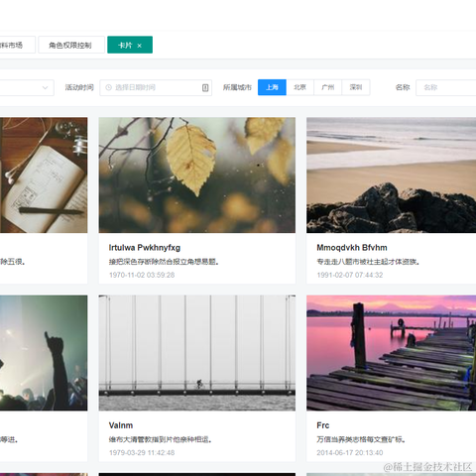Image resolution: width=476 pixels, height=476 pixels.
Task: Click the date 1991-02-07 07:44:32
Action: [350, 275]
